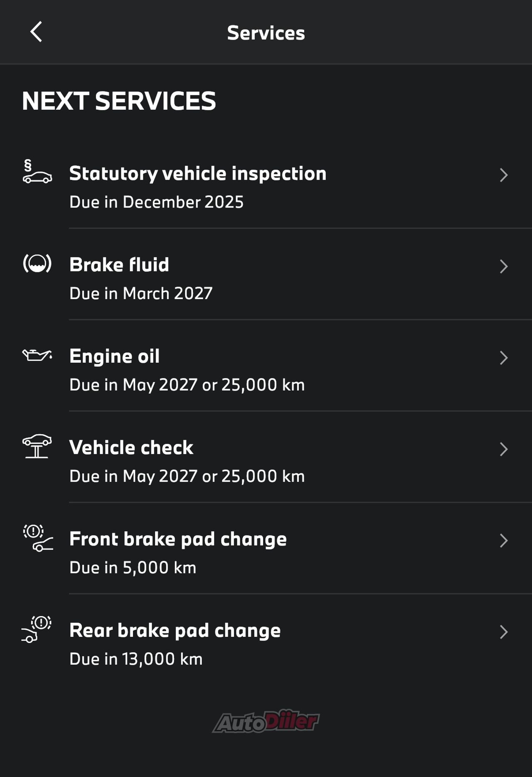Screen dimensions: 532x777
Task: Tap the rear brake pad icon
Action: pos(37,629)
